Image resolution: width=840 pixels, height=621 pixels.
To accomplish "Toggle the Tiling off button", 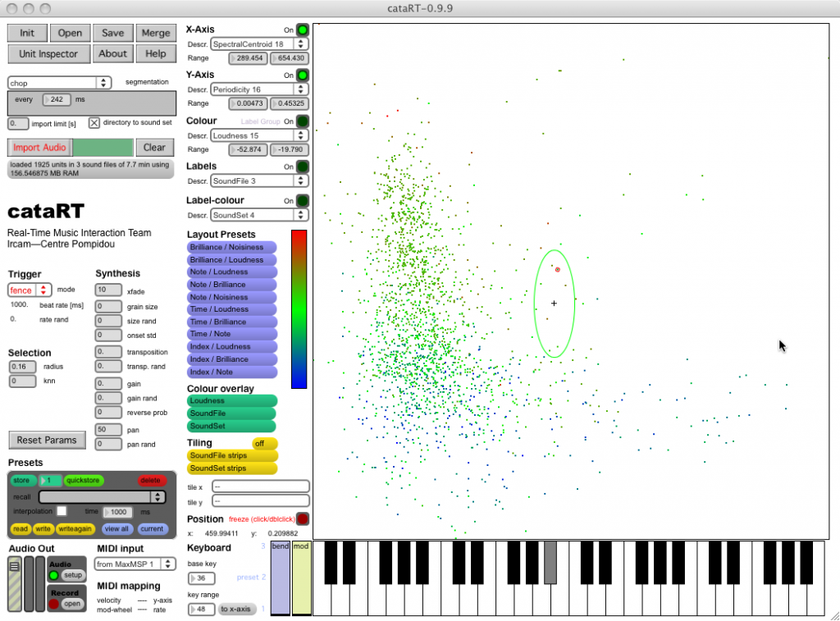I will (x=264, y=443).
